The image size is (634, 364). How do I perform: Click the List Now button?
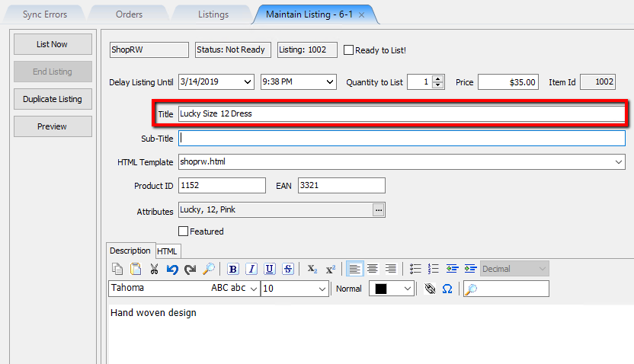click(x=53, y=44)
